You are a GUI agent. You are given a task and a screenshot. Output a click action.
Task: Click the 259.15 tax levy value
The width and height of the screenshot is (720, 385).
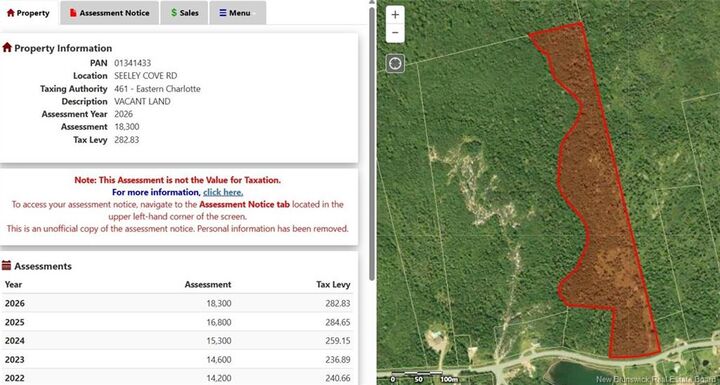tap(338, 341)
